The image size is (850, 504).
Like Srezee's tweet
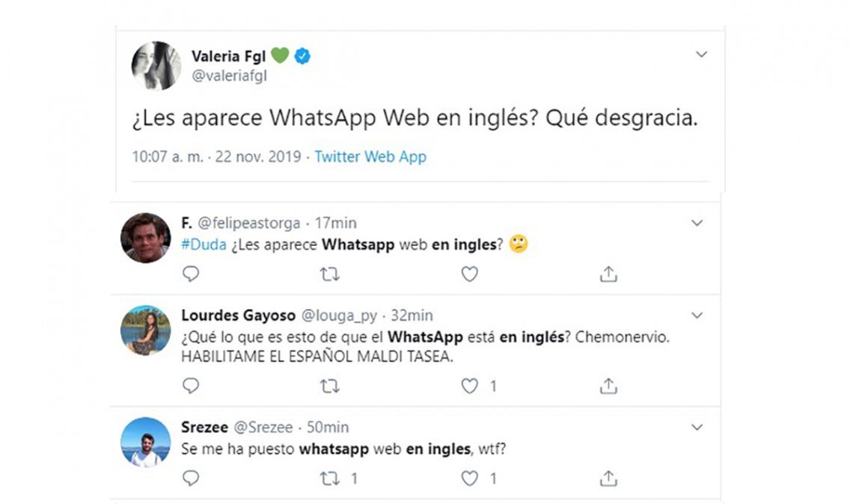pos(469,478)
